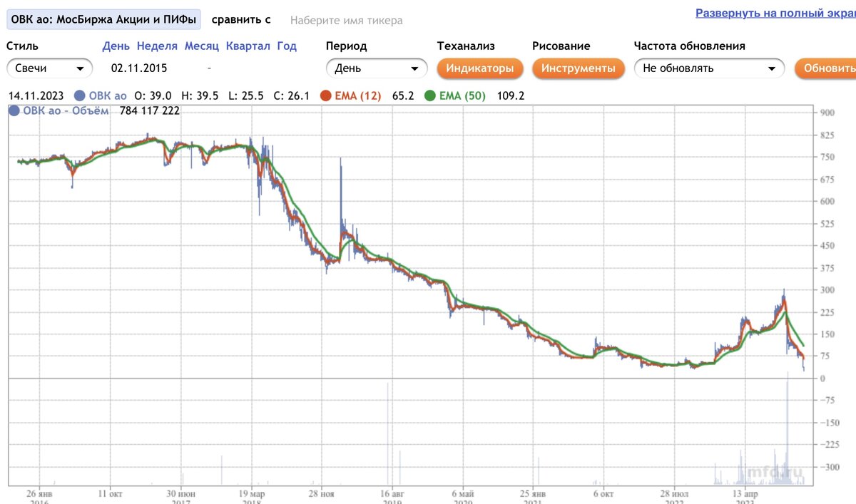Select the 'Неделя' interval link

[x=157, y=46]
